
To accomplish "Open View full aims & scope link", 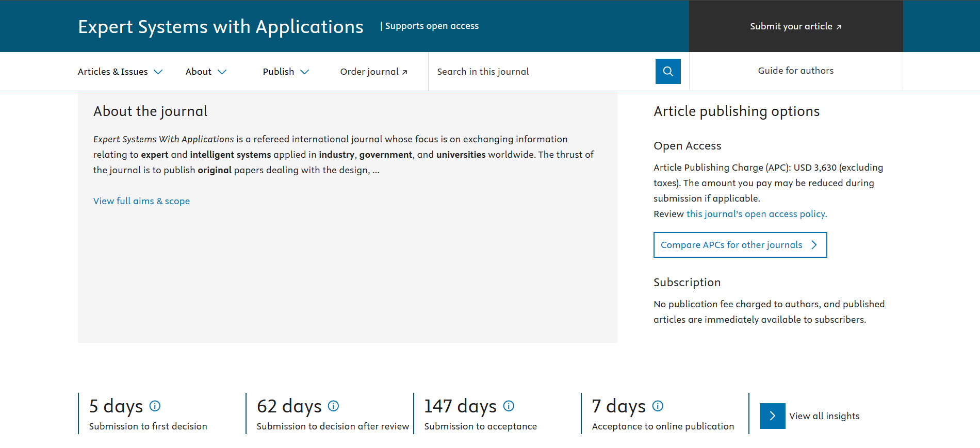I will pos(141,201).
